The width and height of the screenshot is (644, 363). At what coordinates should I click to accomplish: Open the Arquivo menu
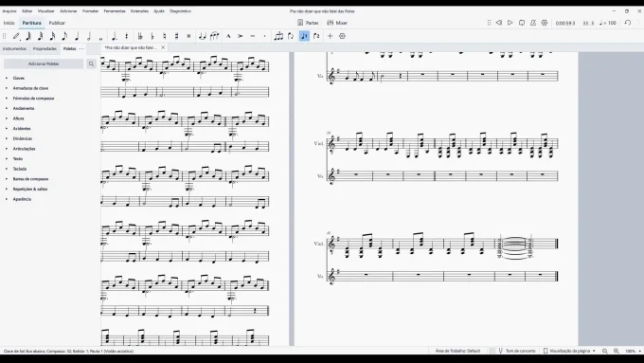[9, 11]
